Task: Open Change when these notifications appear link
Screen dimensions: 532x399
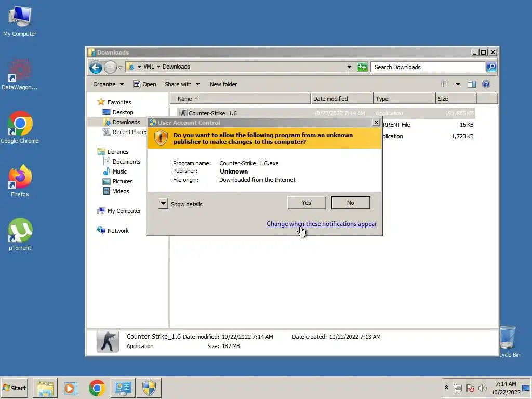Action: tap(321, 224)
